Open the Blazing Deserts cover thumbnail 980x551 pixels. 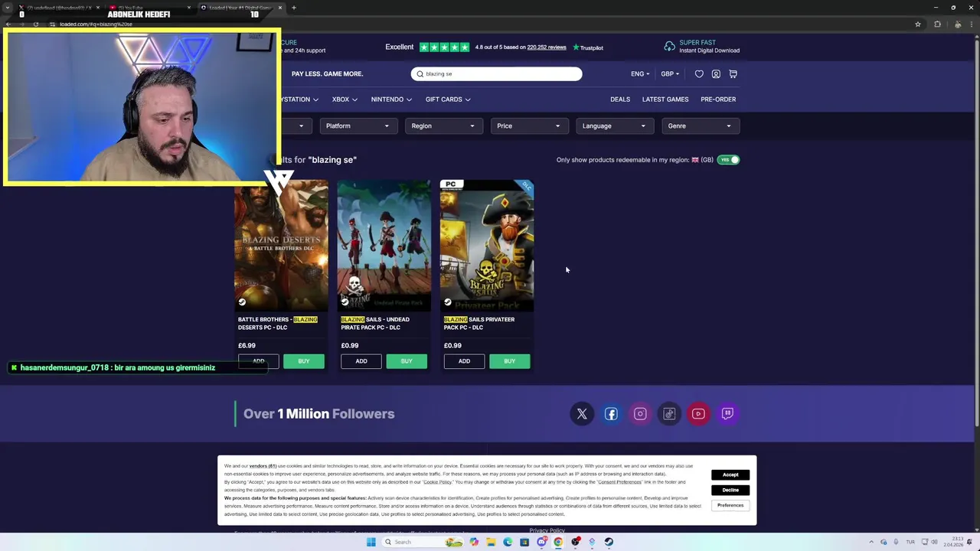point(281,246)
